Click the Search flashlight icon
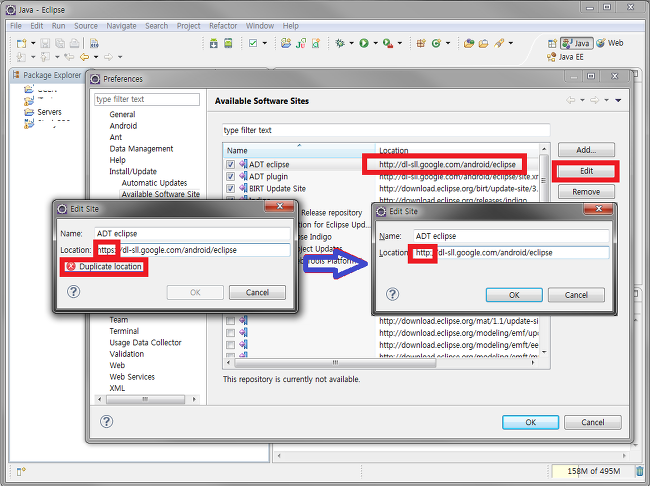 [499, 43]
